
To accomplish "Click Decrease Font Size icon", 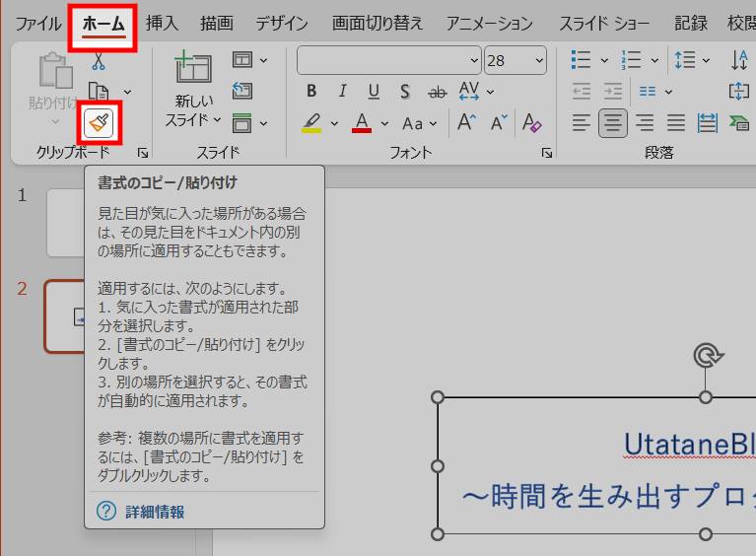I will click(x=499, y=122).
